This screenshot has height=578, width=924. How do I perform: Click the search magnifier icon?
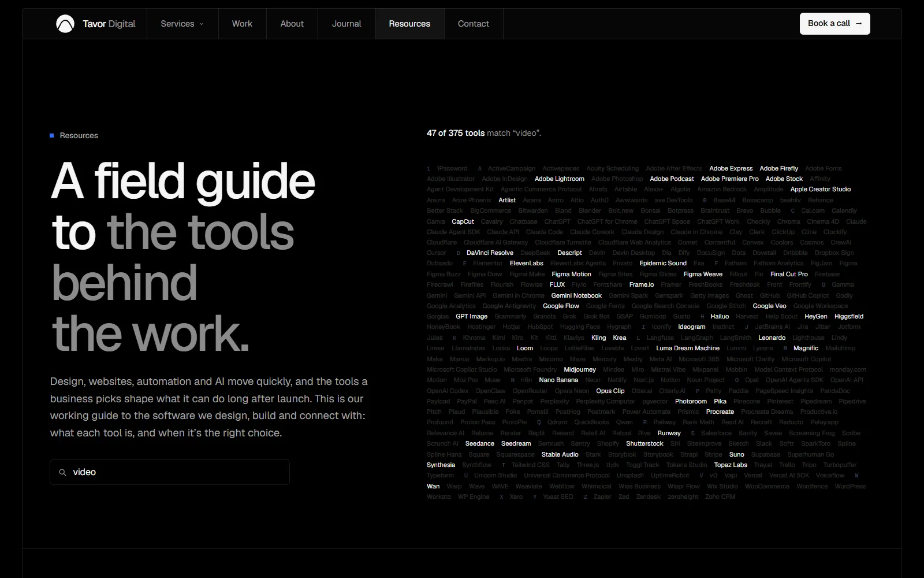click(62, 472)
